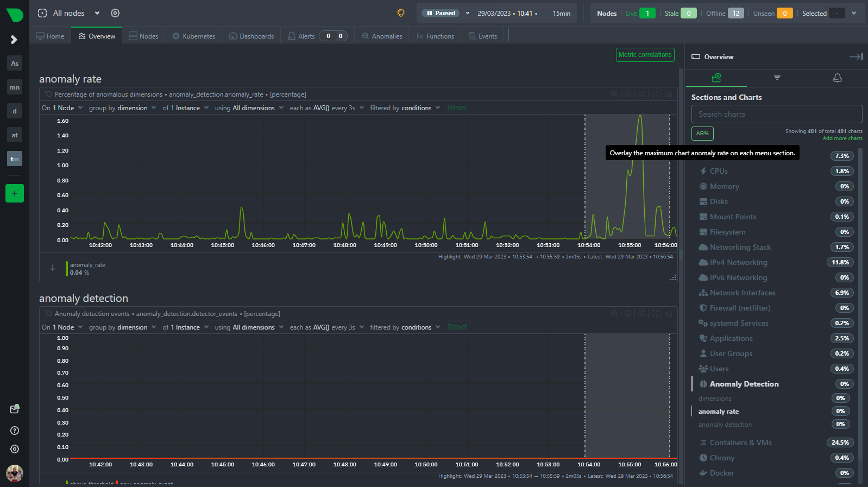Expand the left sidebar with arrow
This screenshot has width=868, height=487.
15,40
